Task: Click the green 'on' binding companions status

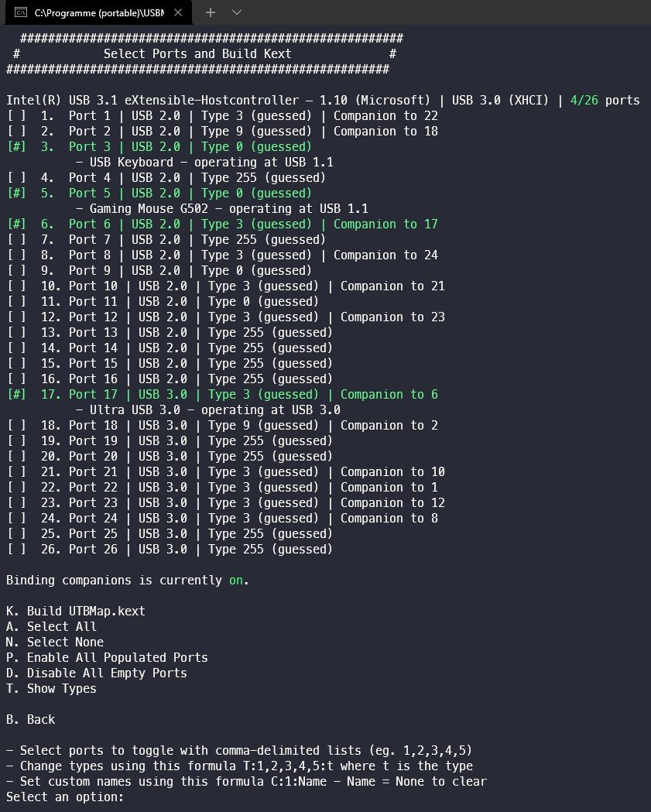Action: [x=236, y=581]
